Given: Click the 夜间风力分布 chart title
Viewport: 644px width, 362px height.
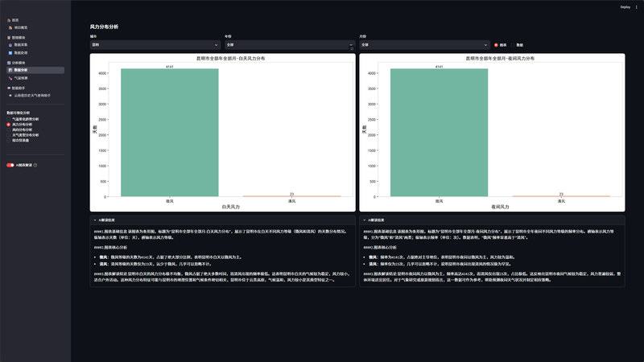Looking at the screenshot, I should (x=500, y=59).
